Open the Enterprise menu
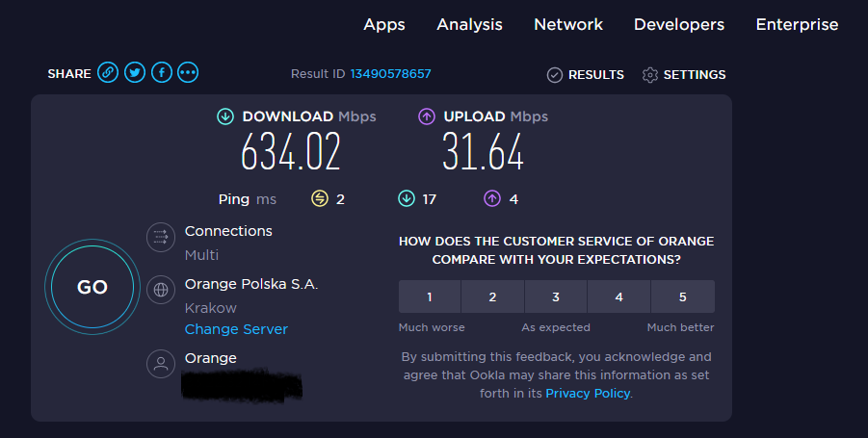The width and height of the screenshot is (868, 438). [797, 25]
